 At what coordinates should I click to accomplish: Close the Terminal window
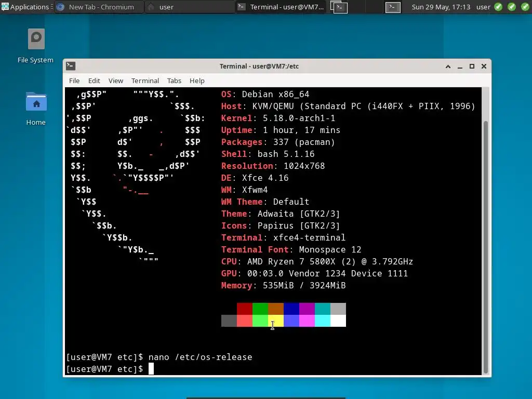click(x=484, y=66)
